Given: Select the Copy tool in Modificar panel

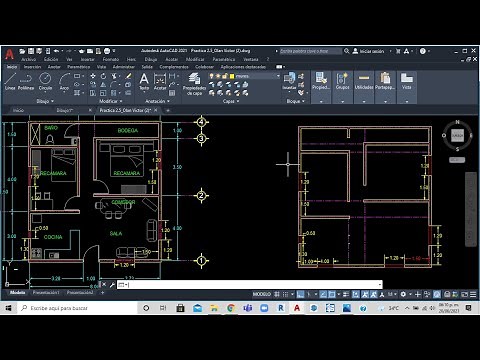Looking at the screenshot, I should point(93,84).
